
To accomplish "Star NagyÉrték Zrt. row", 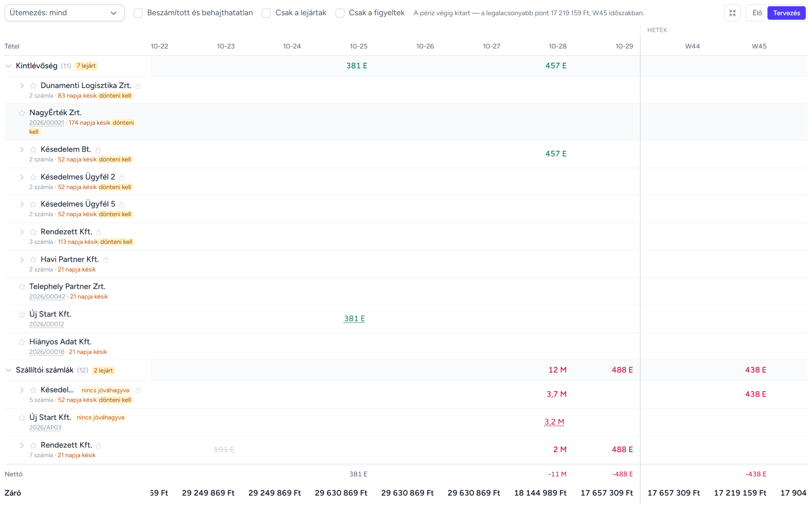I will pos(22,113).
